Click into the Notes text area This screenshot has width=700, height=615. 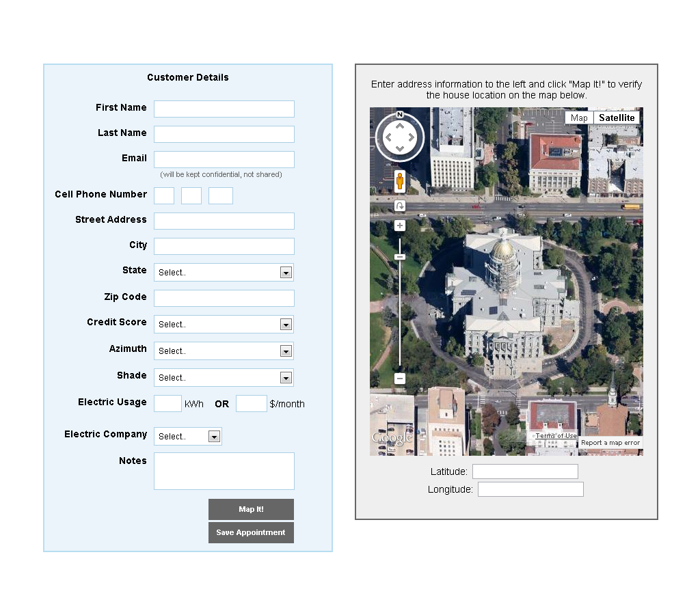point(224,471)
